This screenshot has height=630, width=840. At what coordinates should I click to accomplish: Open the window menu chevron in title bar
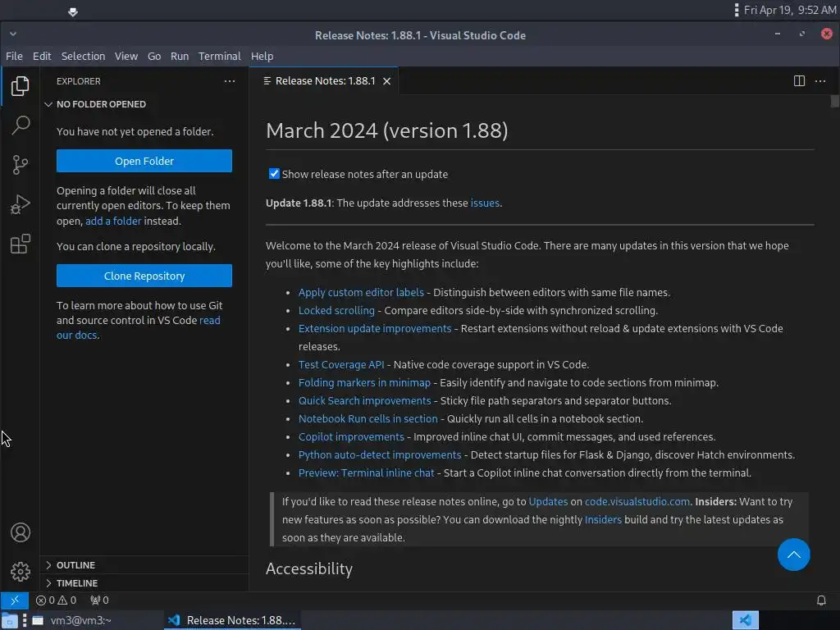13,34
